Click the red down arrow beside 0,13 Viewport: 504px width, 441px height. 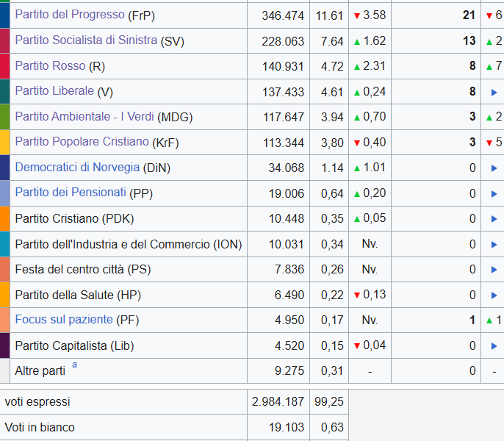tap(357, 295)
